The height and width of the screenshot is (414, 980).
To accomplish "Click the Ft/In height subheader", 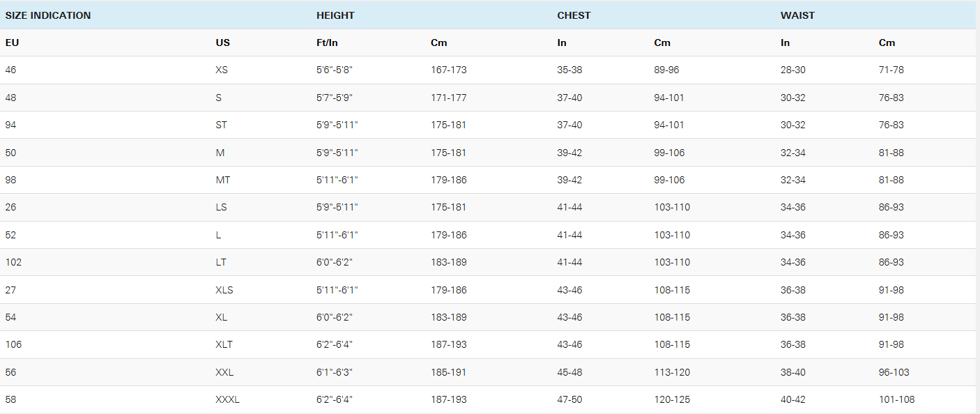I will point(327,43).
